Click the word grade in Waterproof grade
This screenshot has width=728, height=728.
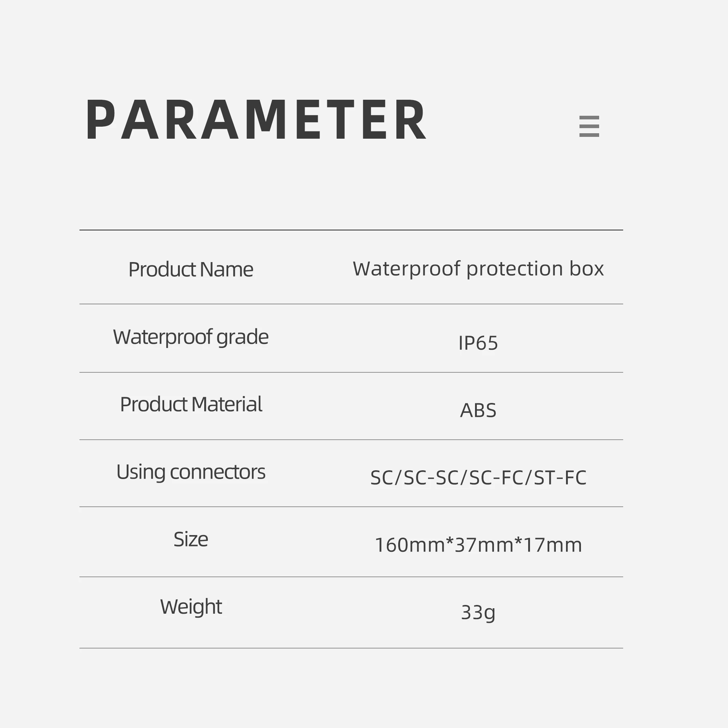coord(242,337)
